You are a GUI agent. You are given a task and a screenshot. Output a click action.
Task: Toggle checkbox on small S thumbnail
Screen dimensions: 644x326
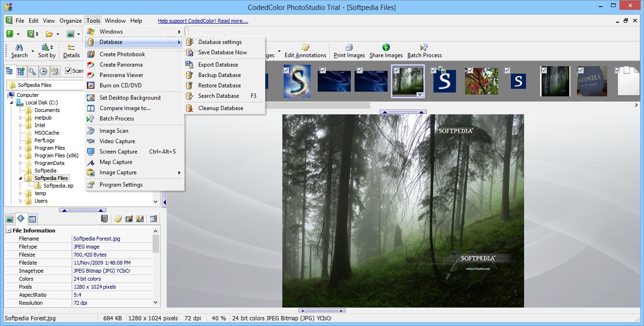point(507,70)
